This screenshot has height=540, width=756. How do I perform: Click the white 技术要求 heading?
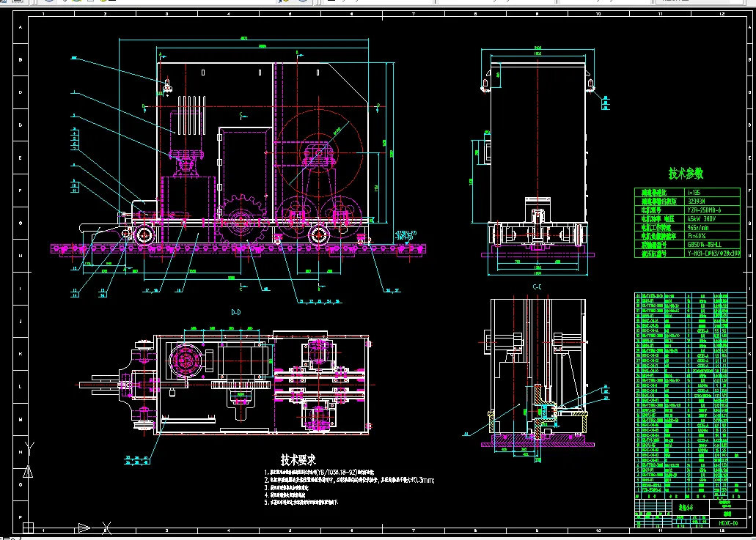(x=298, y=459)
